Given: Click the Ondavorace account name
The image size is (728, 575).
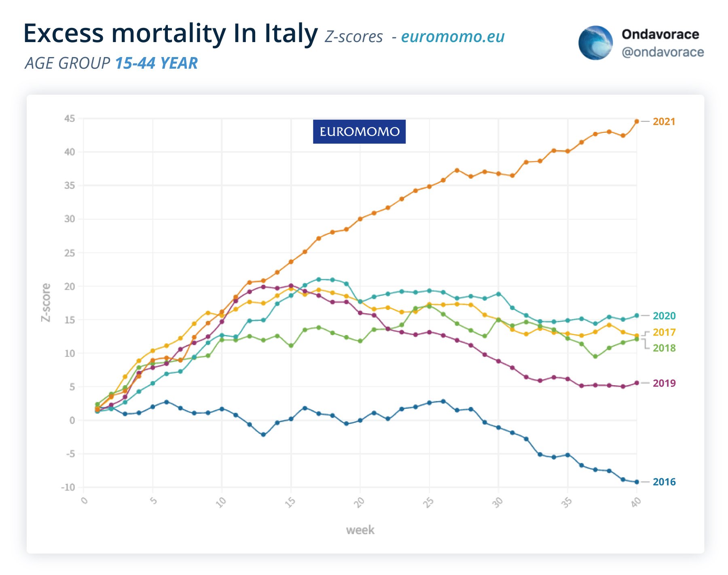Looking at the screenshot, I should [660, 34].
